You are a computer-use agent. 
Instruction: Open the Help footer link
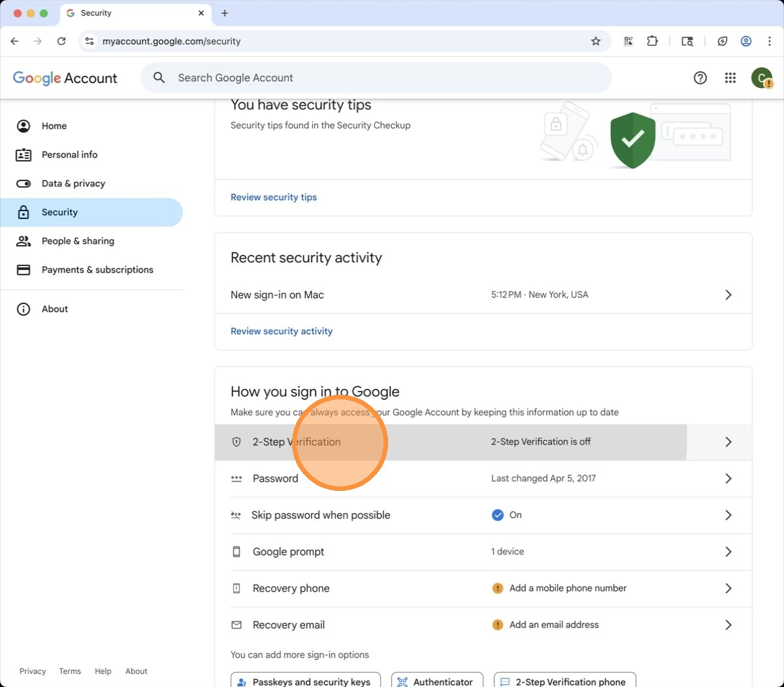coord(103,671)
